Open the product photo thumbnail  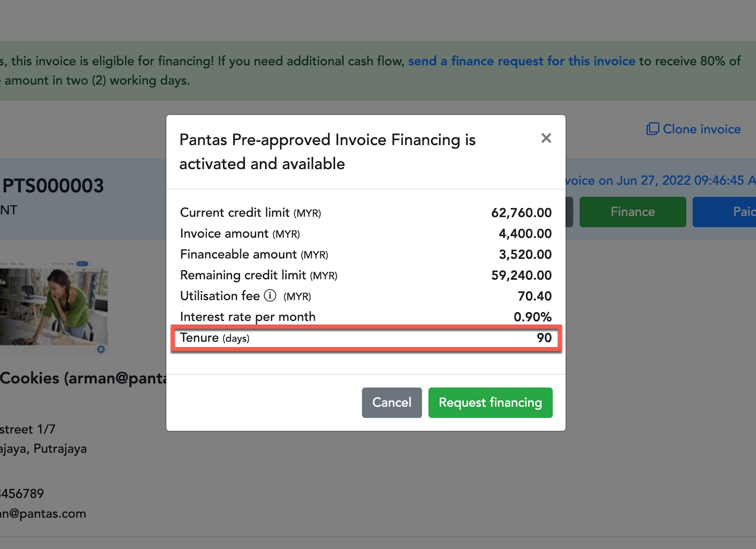point(53,306)
